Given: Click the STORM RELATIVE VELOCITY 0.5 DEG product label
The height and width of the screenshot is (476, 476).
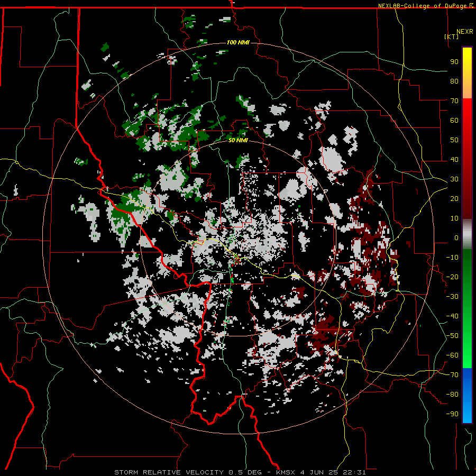Looking at the screenshot, I should [x=188, y=472].
